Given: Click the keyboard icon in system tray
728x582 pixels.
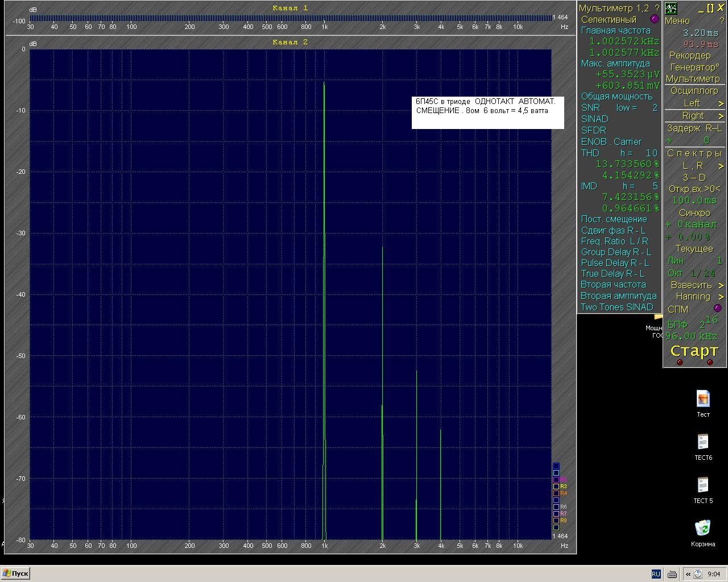Looking at the screenshot, I should 672,574.
